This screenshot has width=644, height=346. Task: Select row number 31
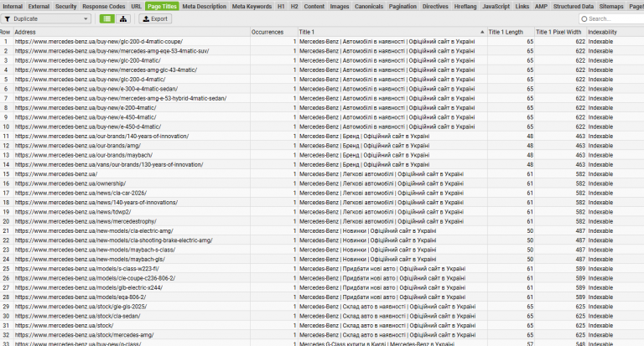click(x=6, y=326)
